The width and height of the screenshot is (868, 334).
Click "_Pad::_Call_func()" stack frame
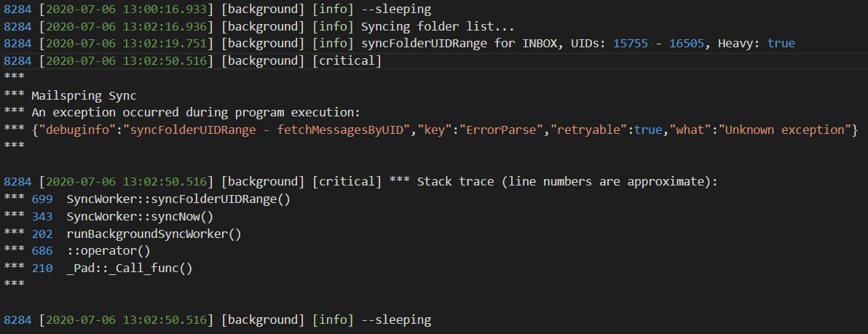point(130,269)
